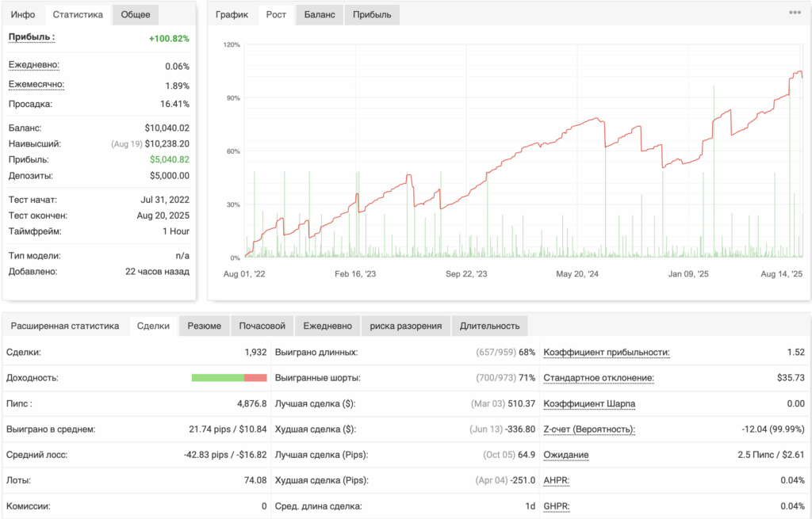Click the "Feb 16, '23" chart axis date
This screenshot has height=519, width=812.
(355, 274)
